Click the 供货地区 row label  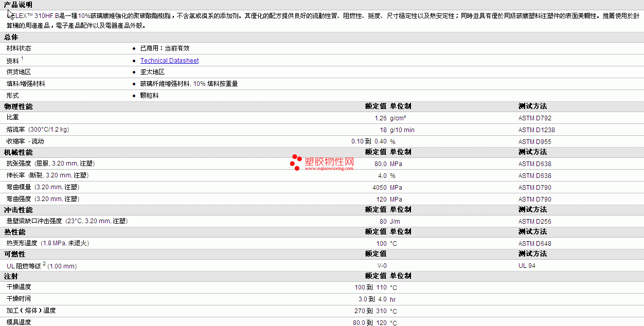(19, 72)
